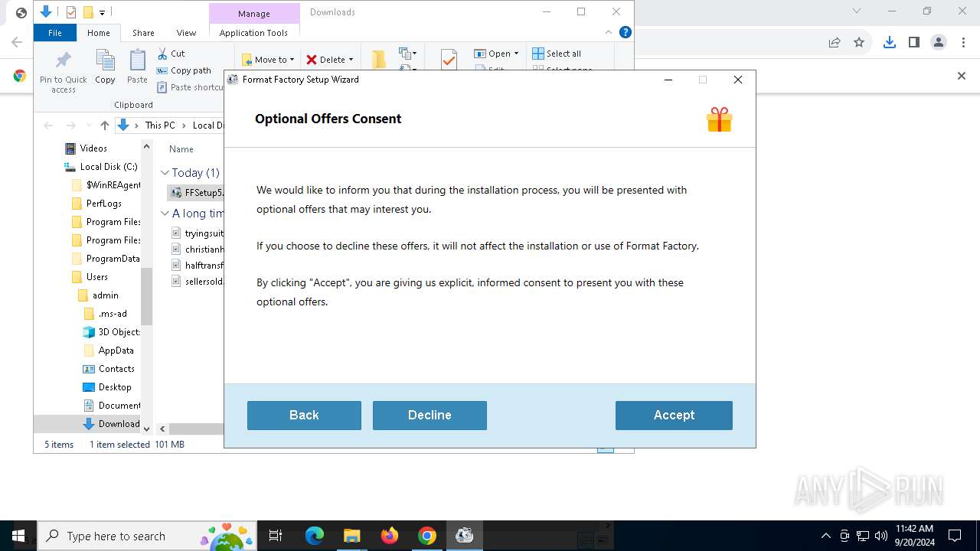Click the Name column header

(181, 149)
